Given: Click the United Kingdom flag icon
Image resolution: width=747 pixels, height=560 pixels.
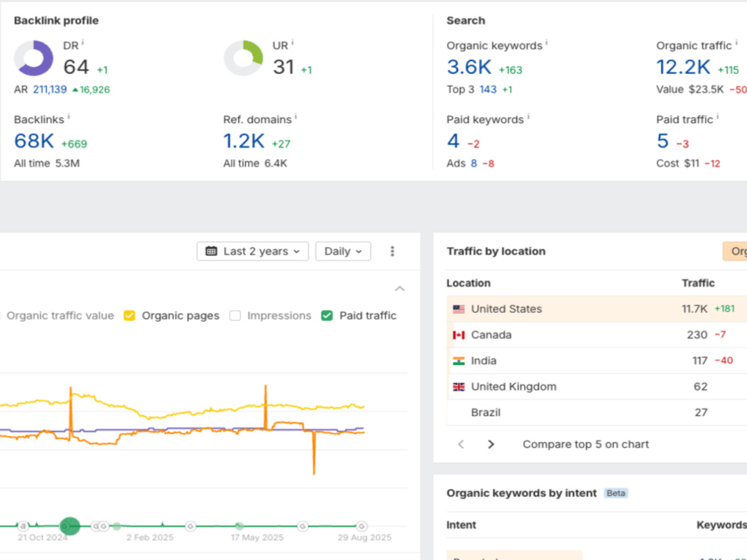Looking at the screenshot, I should [x=459, y=387].
